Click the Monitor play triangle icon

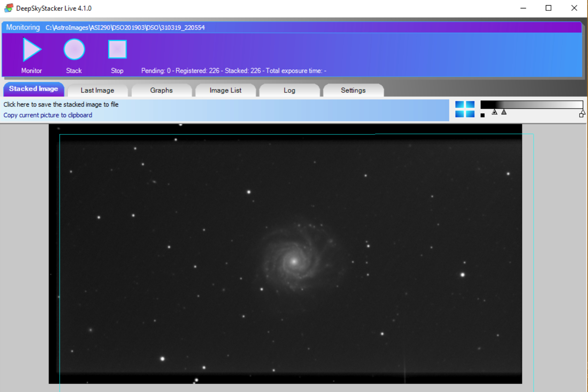(x=32, y=50)
